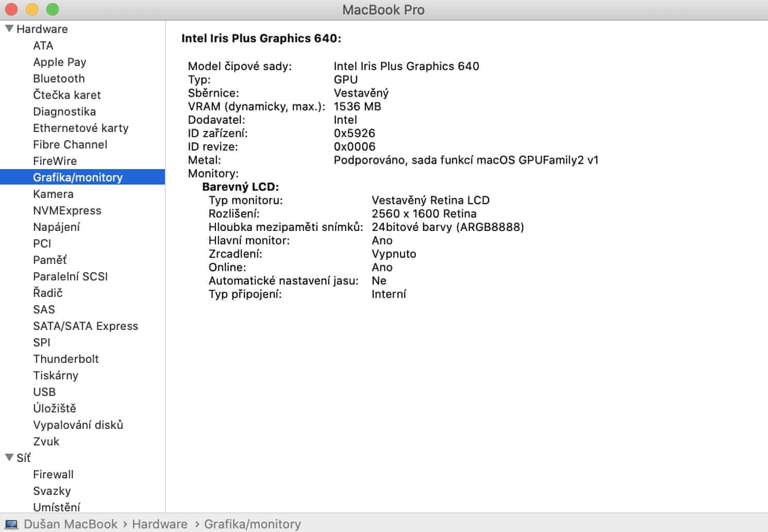This screenshot has width=768, height=532.
Task: Open Apple Pay hardware info
Action: tap(60, 62)
